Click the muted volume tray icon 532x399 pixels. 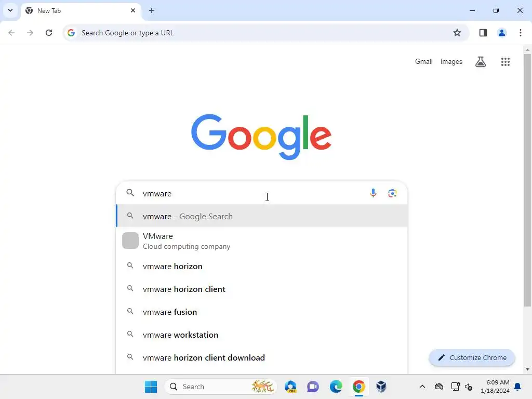(x=469, y=387)
